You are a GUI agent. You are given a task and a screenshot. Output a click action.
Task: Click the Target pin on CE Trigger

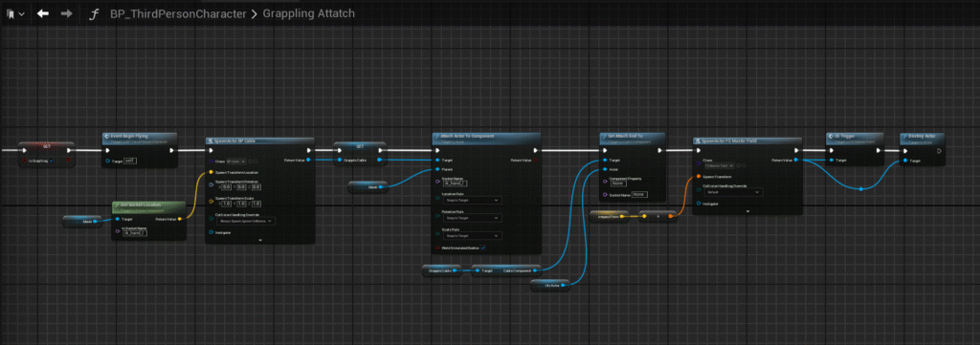(831, 161)
